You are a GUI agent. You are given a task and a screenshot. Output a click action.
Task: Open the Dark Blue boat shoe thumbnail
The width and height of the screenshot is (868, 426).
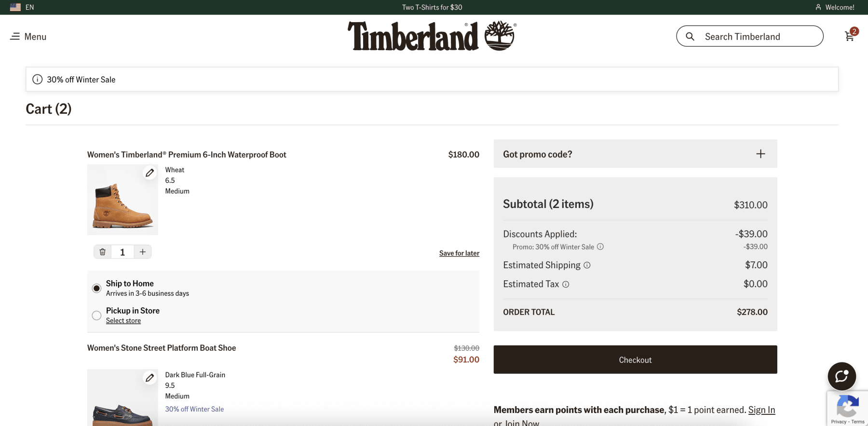coord(122,398)
